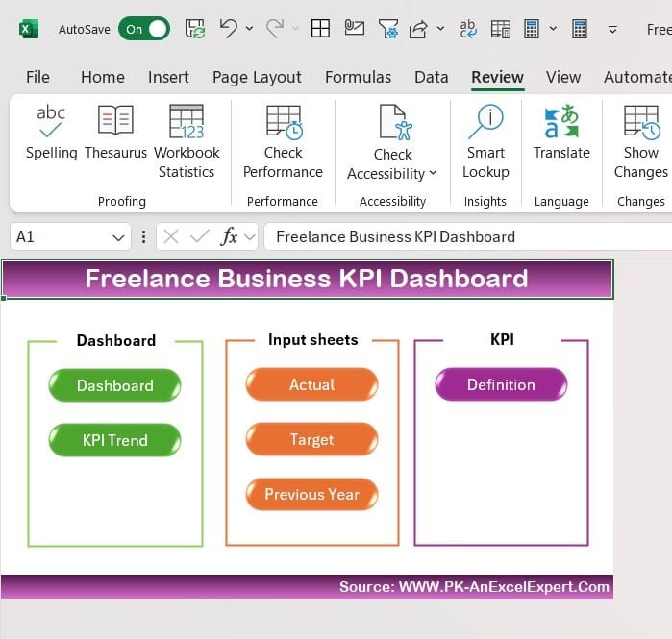Open the Automate tab
The width and height of the screenshot is (672, 639).
click(x=637, y=77)
